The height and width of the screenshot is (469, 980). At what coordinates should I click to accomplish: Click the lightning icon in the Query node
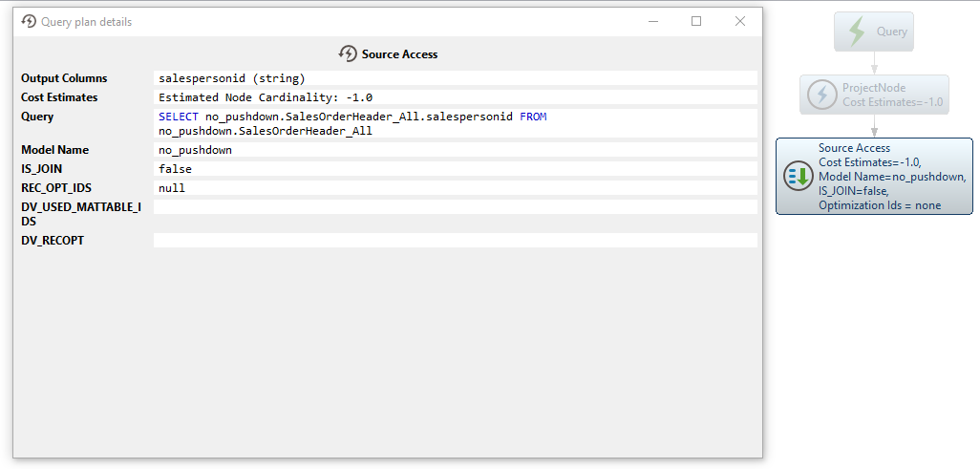pos(858,32)
